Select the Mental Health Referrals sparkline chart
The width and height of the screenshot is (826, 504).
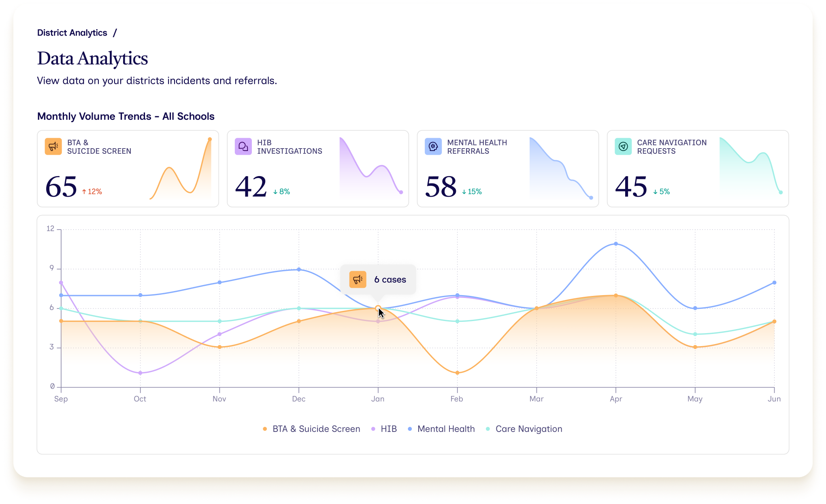tap(561, 168)
